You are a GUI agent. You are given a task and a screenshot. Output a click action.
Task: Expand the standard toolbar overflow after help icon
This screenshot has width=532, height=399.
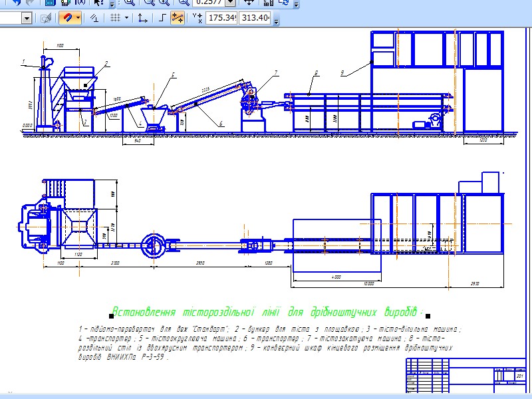point(112,5)
